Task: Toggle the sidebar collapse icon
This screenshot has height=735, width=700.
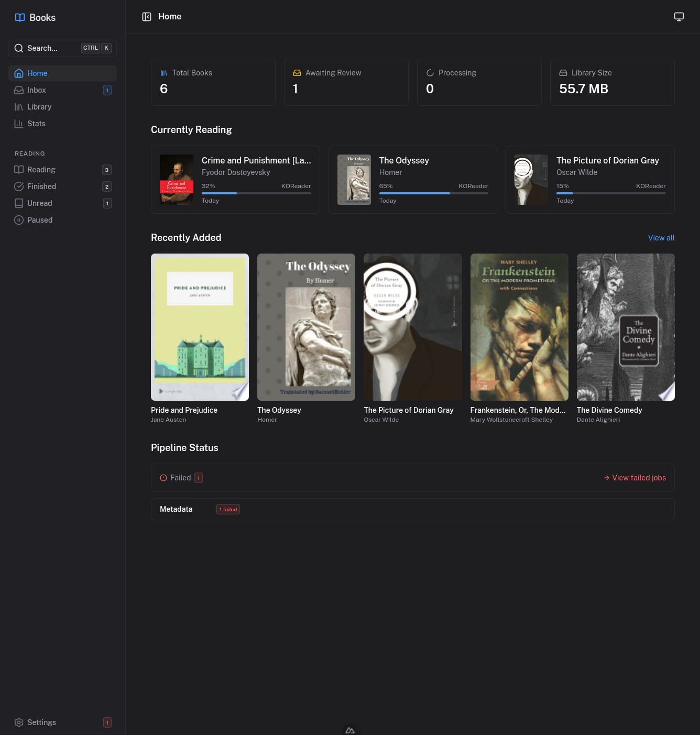Action: (x=147, y=17)
